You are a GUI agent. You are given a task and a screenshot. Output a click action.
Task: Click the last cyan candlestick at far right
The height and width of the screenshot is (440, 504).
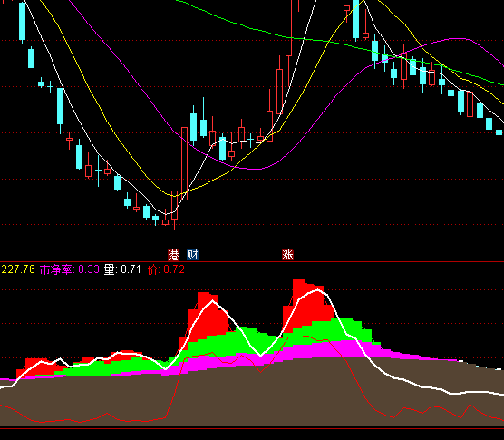[499, 132]
